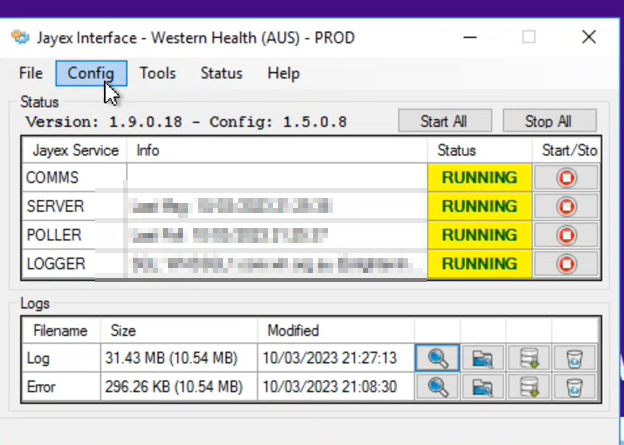The image size is (624, 445).
Task: Click LOGGER RUNNING status cell
Action: coord(480,263)
